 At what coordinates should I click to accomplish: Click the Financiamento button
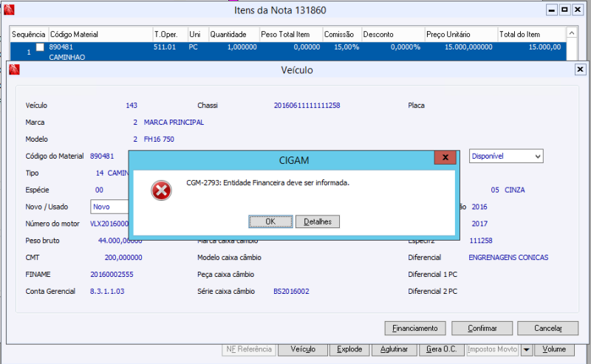pyautogui.click(x=415, y=329)
